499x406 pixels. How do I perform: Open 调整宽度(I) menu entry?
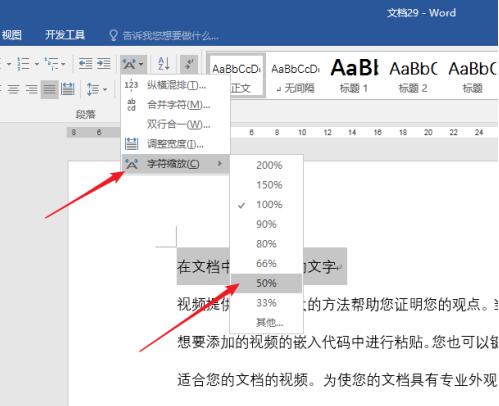pyautogui.click(x=175, y=144)
